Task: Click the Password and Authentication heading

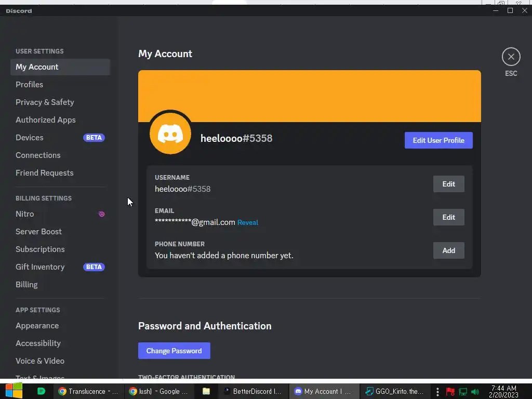Action: point(205,326)
